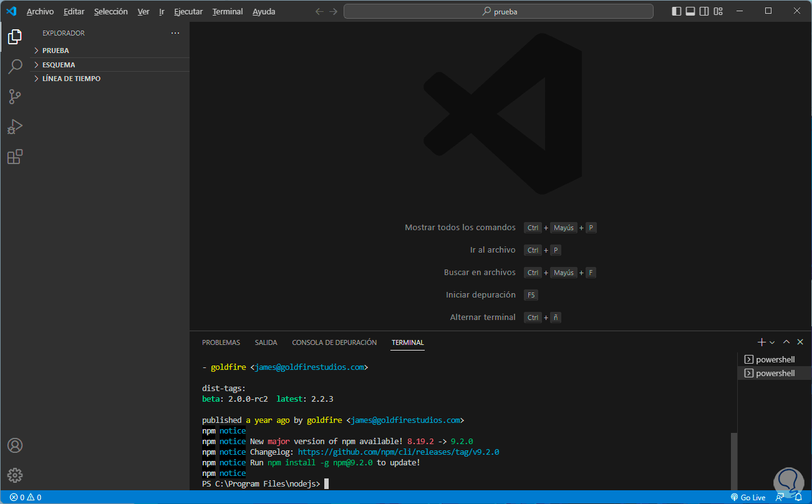Screen dimensions: 812x504
Task: Open the npm changelog GitHub link
Action: pos(398,452)
